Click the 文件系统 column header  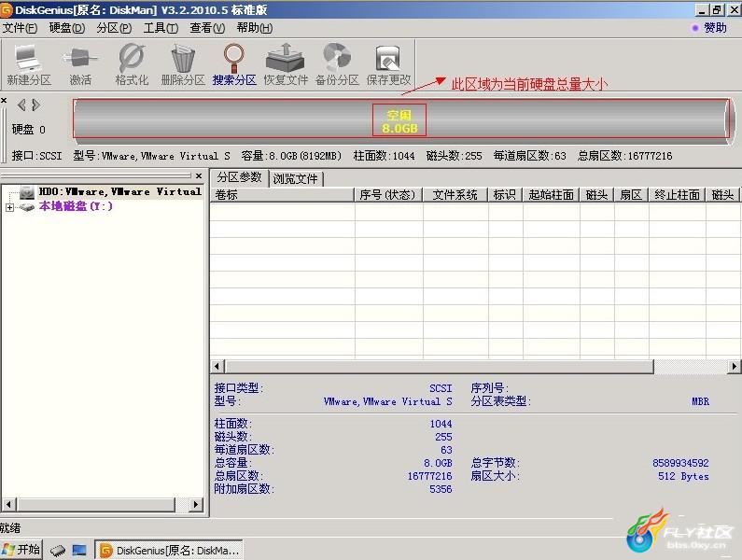point(455,194)
